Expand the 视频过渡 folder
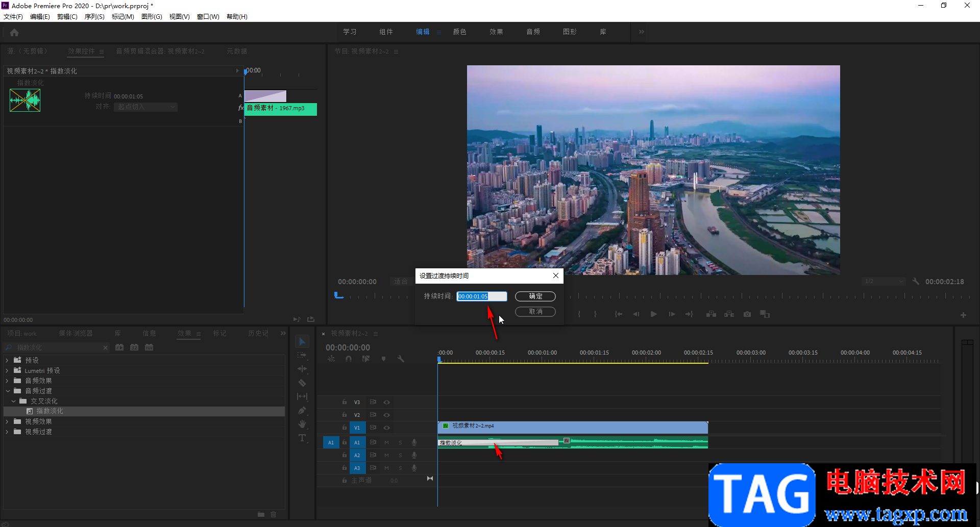 pos(7,432)
